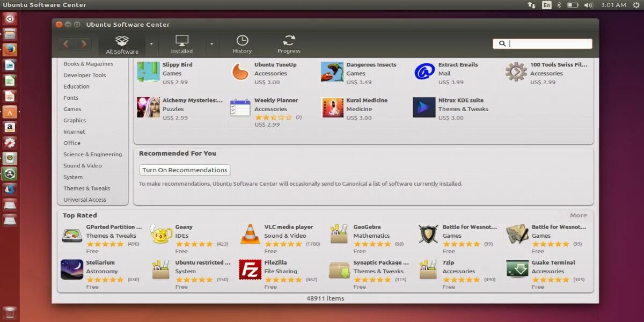The height and width of the screenshot is (322, 644).
Task: Select the Internet category
Action: tap(74, 131)
